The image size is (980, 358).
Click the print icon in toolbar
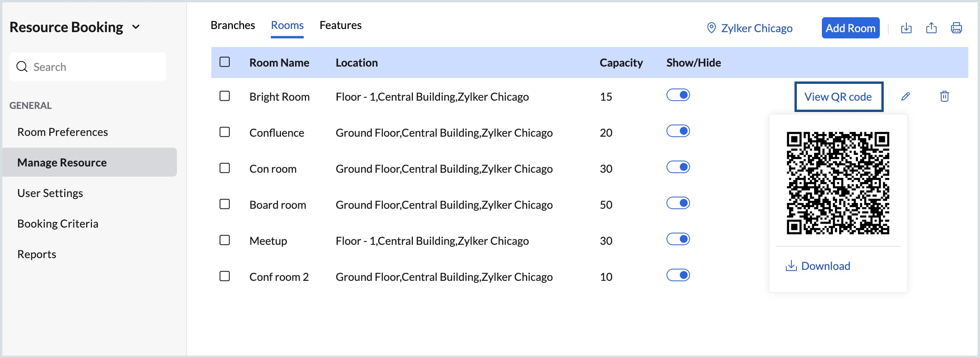956,28
